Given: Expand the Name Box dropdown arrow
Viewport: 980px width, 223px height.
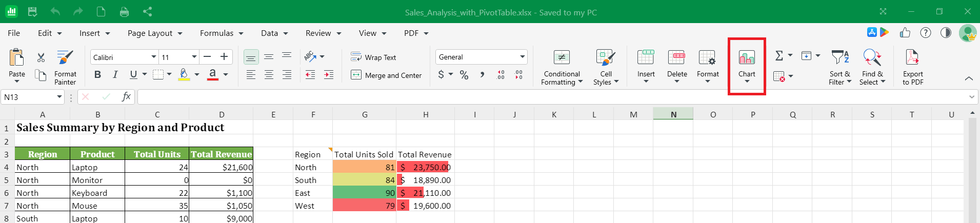Looking at the screenshot, I should point(59,96).
